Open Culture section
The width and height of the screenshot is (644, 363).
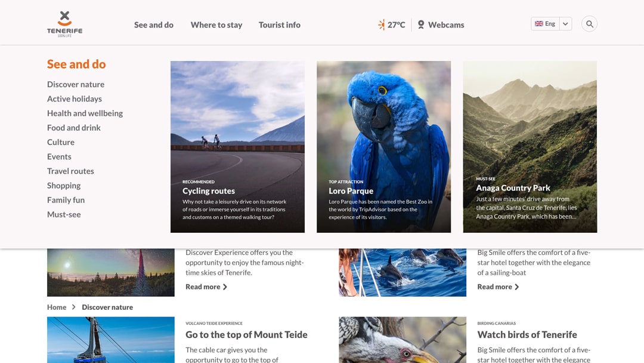point(61,142)
